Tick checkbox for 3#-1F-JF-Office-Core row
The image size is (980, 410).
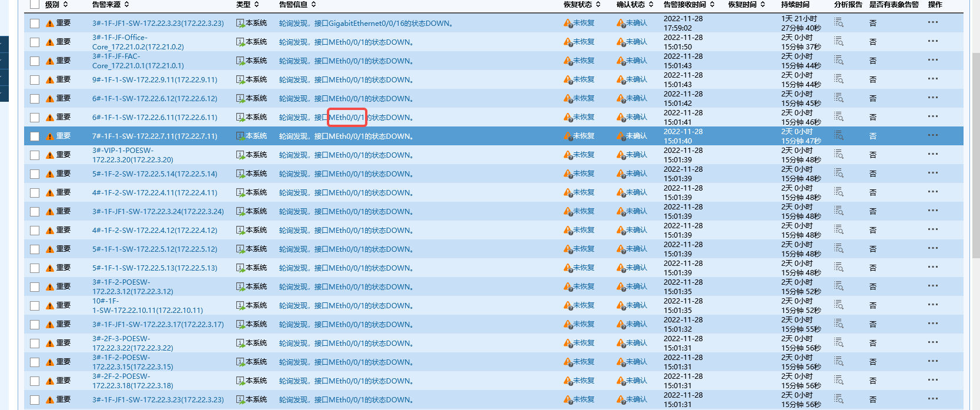35,42
